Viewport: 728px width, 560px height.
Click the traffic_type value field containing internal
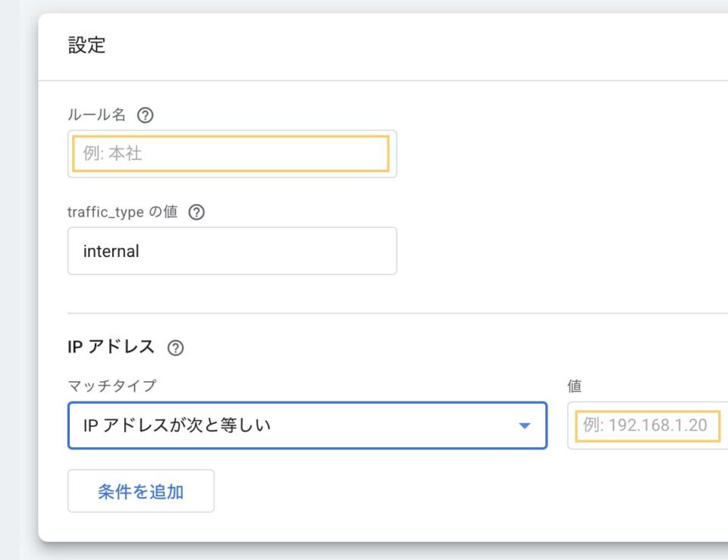[x=231, y=251]
